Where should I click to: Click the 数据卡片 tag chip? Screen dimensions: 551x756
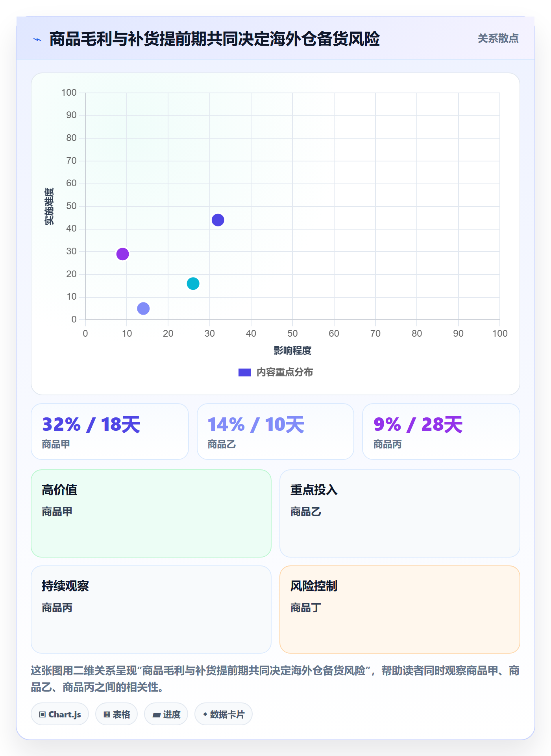tap(224, 714)
